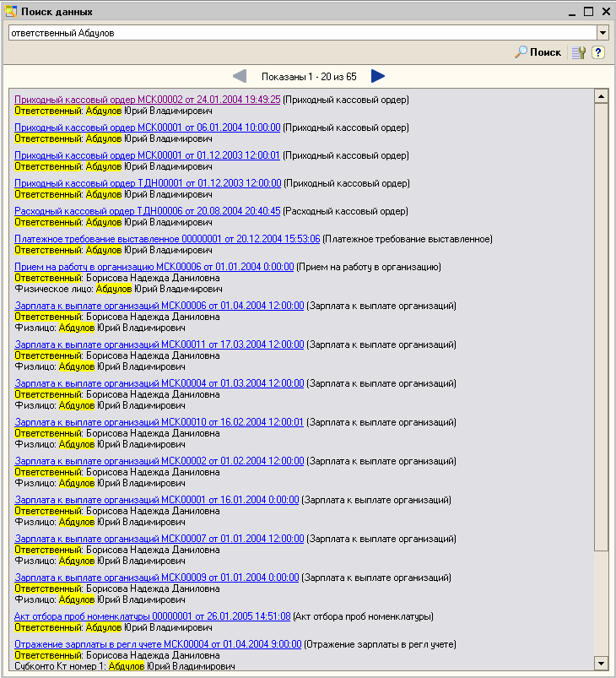The height and width of the screenshot is (678, 616).
Task: Open Зарплата к выплате организаций МСК00011 link
Action: coord(159,344)
